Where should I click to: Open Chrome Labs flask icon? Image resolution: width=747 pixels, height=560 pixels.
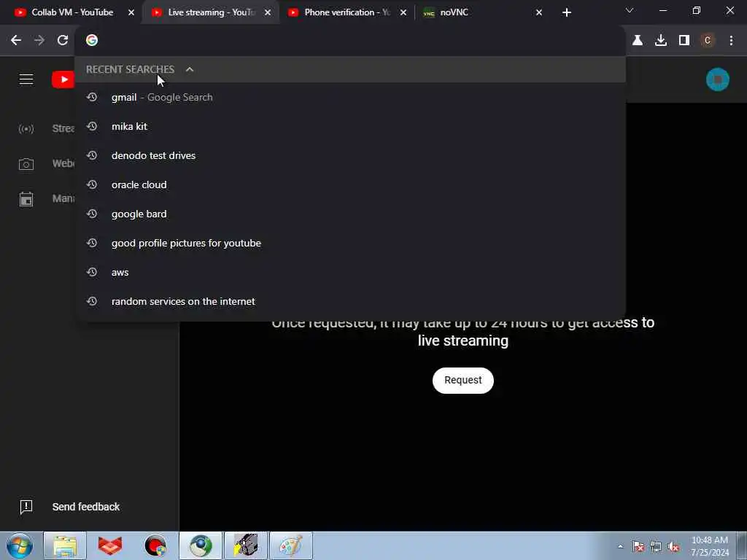(638, 41)
